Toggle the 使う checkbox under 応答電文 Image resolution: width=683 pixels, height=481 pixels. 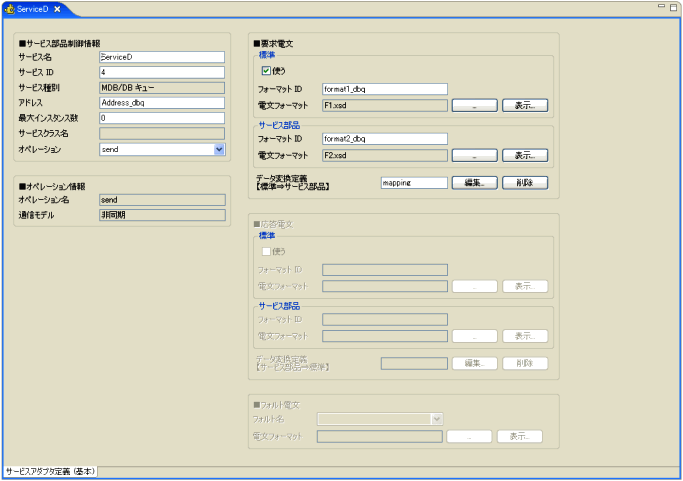[266, 252]
